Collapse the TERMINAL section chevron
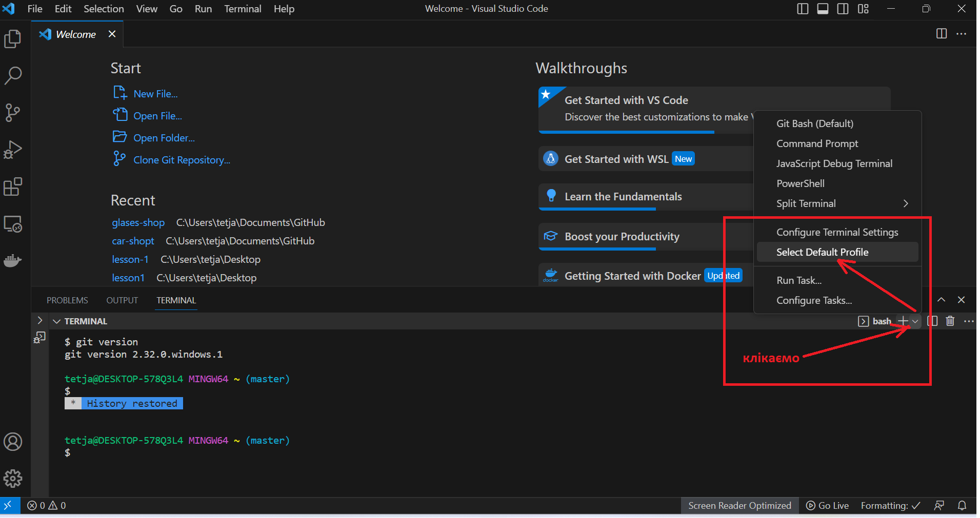 coord(57,321)
